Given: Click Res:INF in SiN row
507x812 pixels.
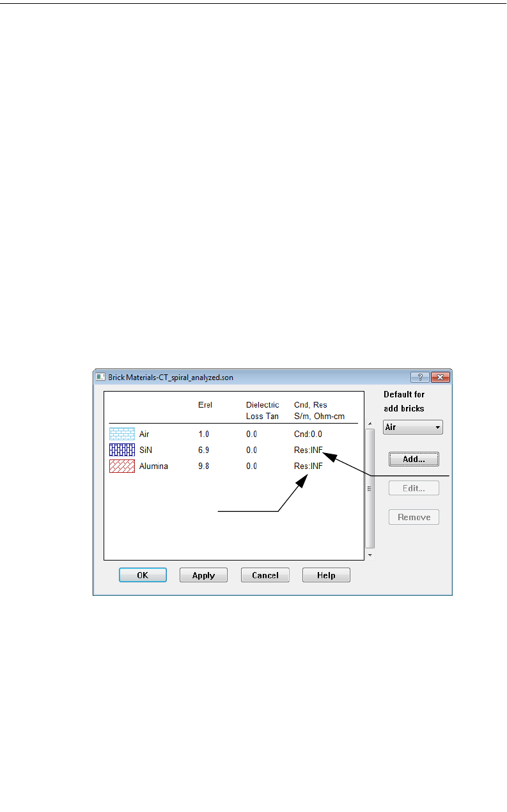Looking at the screenshot, I should click(x=308, y=450).
